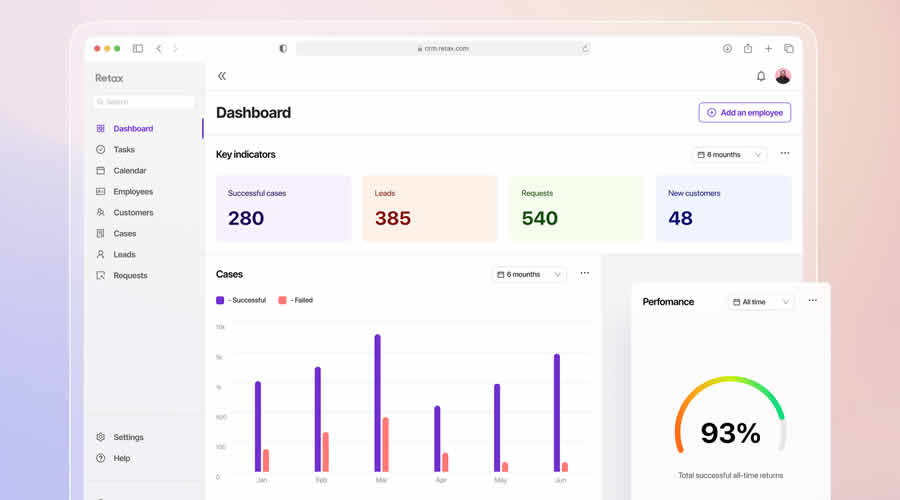Click the notification bell icon
Viewport: 900px width, 500px height.
761,76
